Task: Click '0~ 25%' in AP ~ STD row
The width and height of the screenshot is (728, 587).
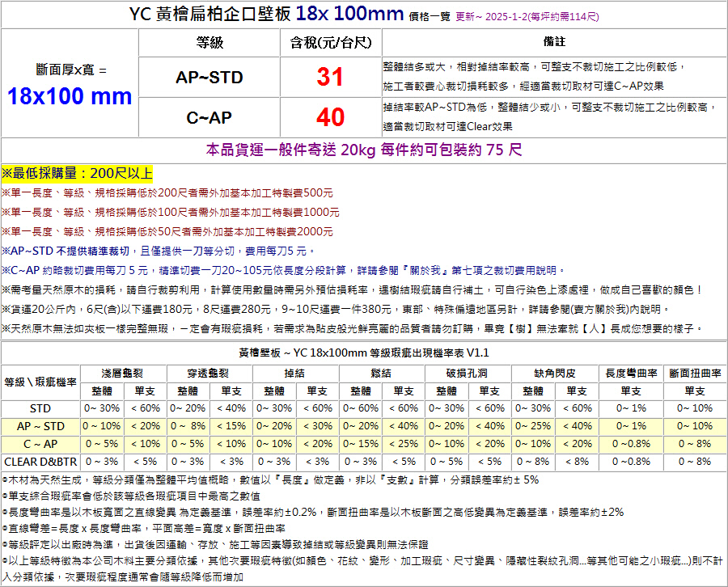Action: tap(533, 426)
